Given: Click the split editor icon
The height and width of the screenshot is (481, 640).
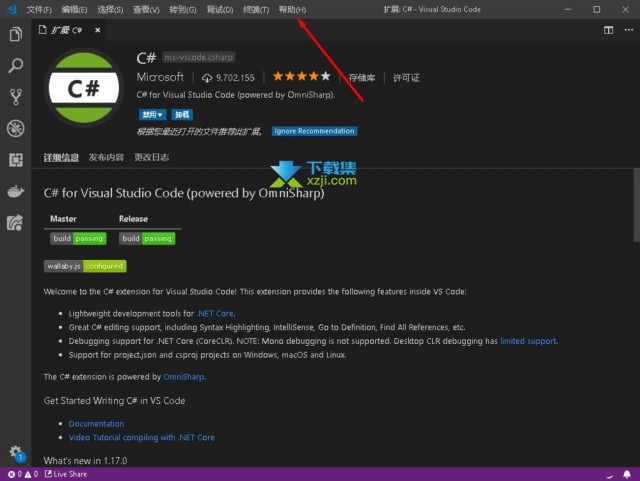Looking at the screenshot, I should coord(608,30).
